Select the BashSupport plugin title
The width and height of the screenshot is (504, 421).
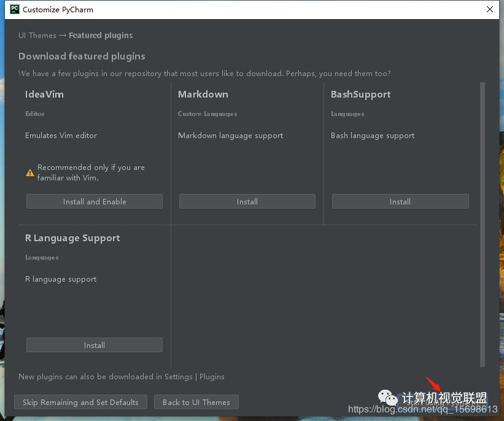tap(360, 94)
